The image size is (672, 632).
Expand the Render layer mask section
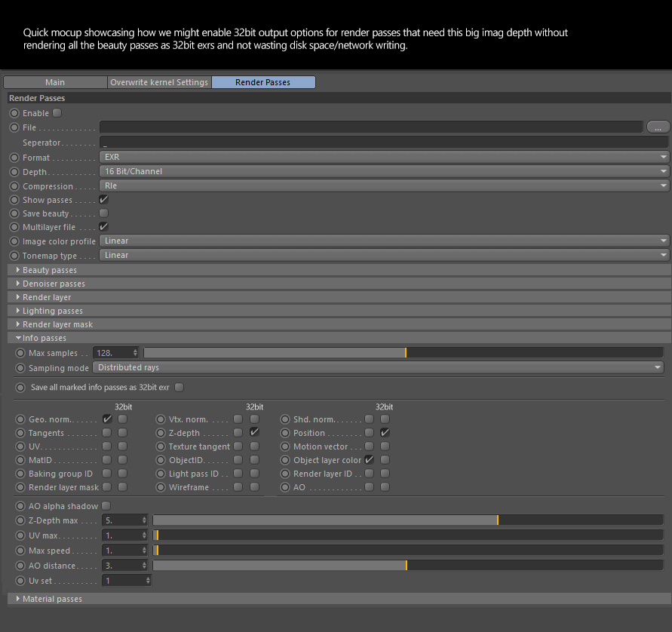click(x=339, y=324)
